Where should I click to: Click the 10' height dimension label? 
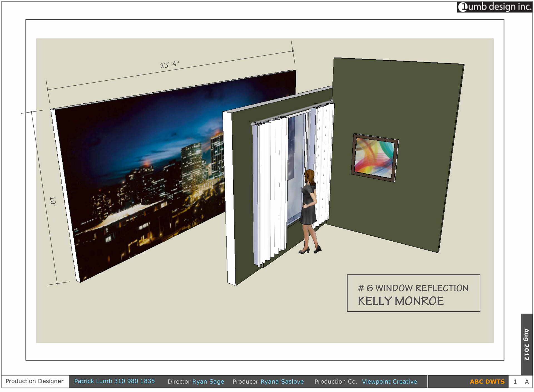click(x=53, y=201)
